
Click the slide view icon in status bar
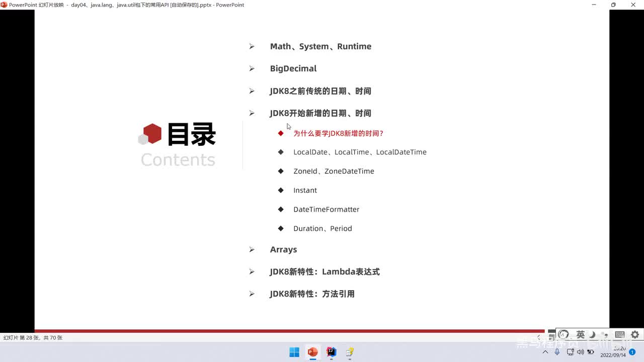551,338
